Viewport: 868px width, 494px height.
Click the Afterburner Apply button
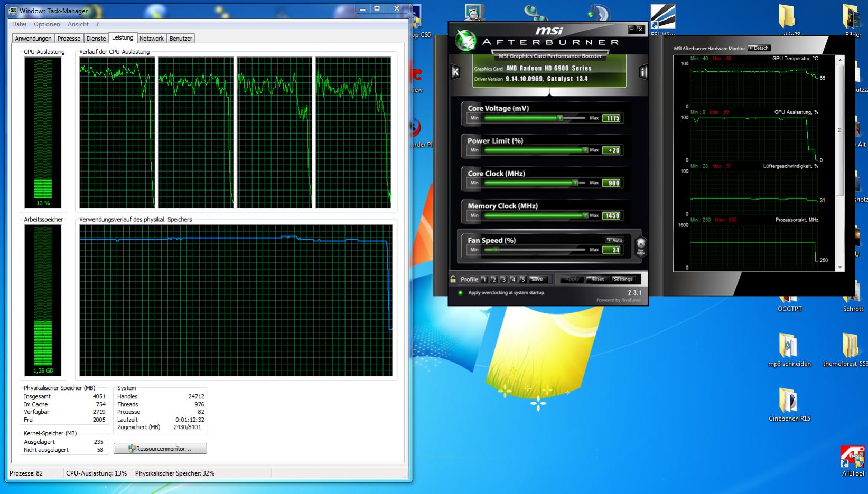[572, 279]
